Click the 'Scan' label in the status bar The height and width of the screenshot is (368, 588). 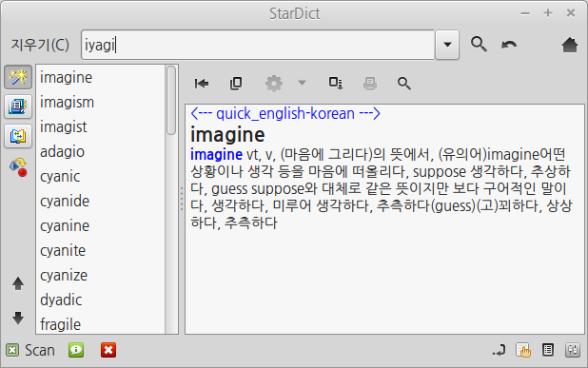pyautogui.click(x=40, y=350)
